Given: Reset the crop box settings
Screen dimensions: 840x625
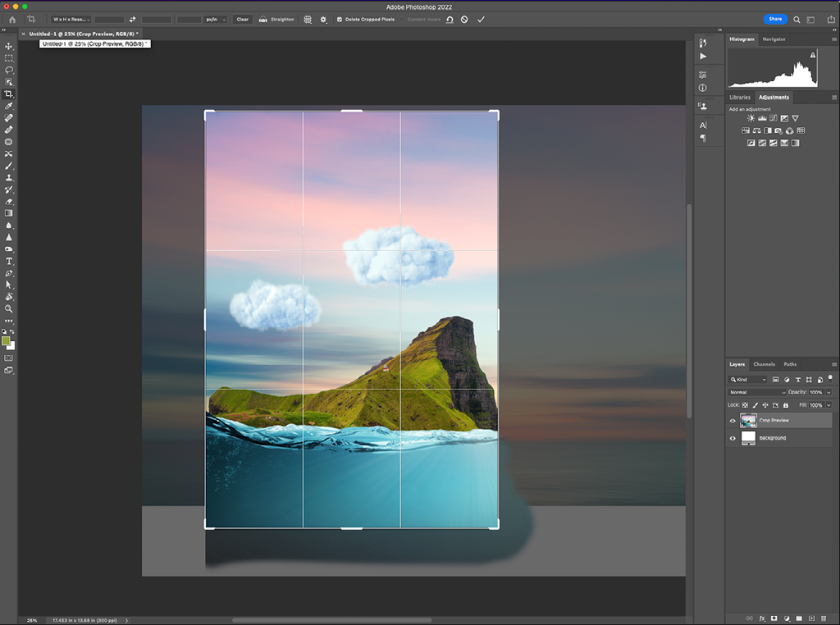Looking at the screenshot, I should tap(450, 19).
